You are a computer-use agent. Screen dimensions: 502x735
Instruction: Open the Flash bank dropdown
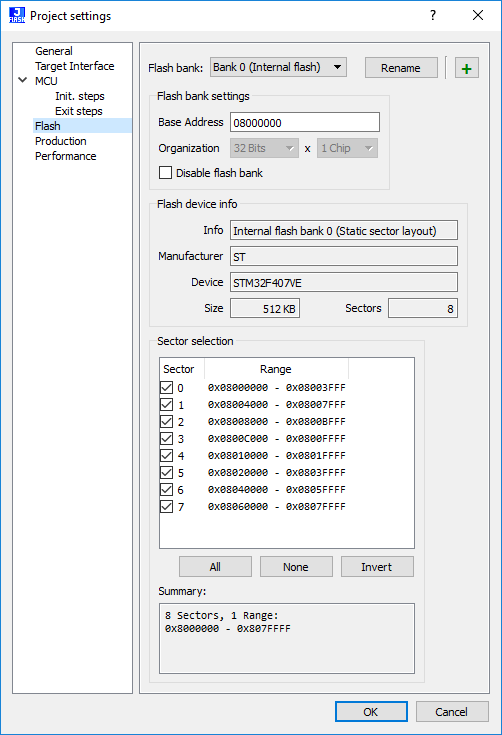pyautogui.click(x=278, y=68)
